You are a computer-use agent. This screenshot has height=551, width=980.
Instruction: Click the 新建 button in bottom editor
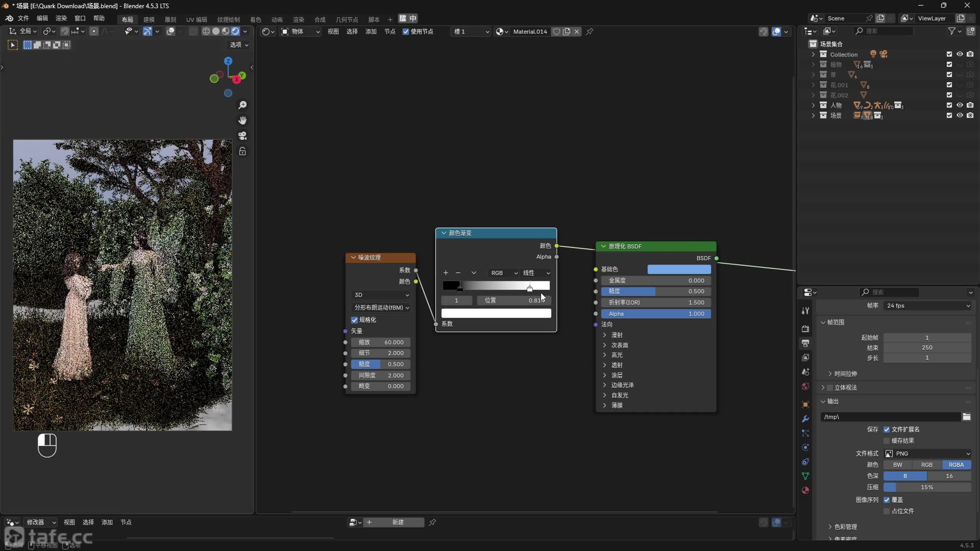pos(398,522)
